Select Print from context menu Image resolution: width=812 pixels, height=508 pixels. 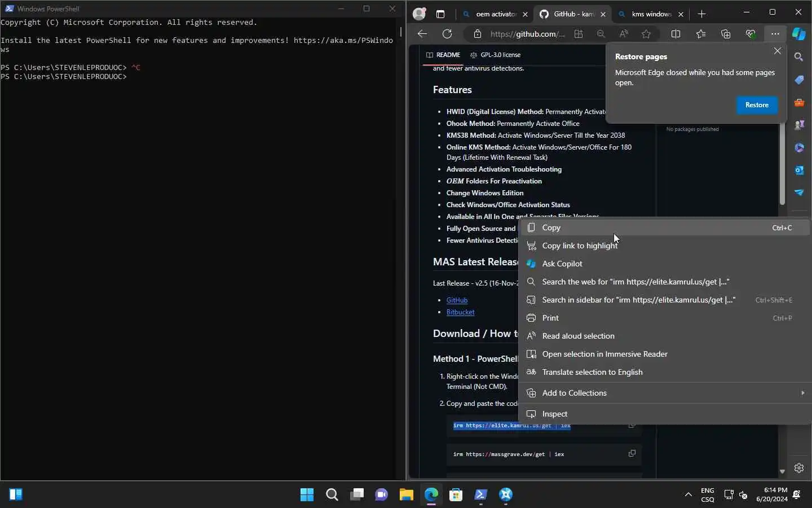tap(664, 318)
